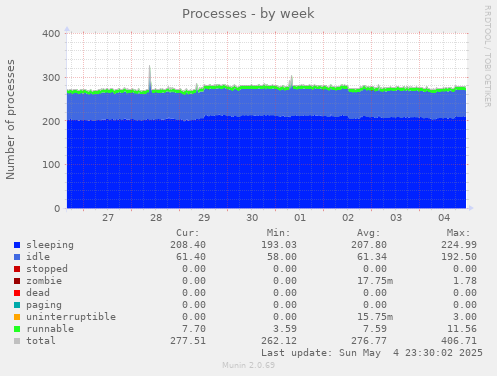Click the runnable green legend swatch
This screenshot has height=376, width=497.
pyautogui.click(x=17, y=329)
